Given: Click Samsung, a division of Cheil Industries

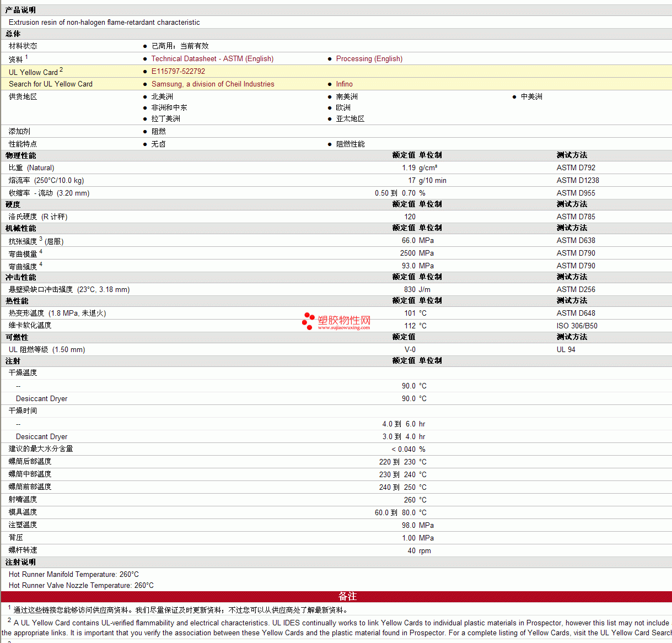Looking at the screenshot, I should click(x=213, y=84).
